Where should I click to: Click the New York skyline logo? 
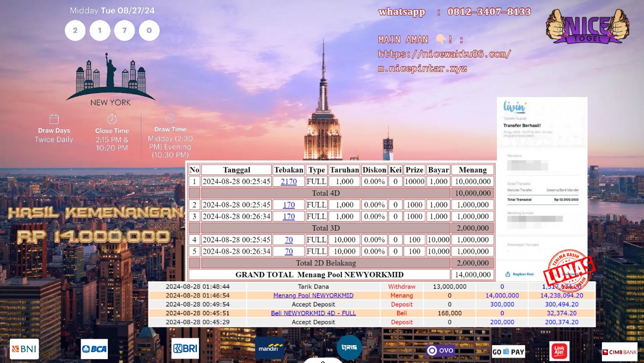[x=110, y=79]
